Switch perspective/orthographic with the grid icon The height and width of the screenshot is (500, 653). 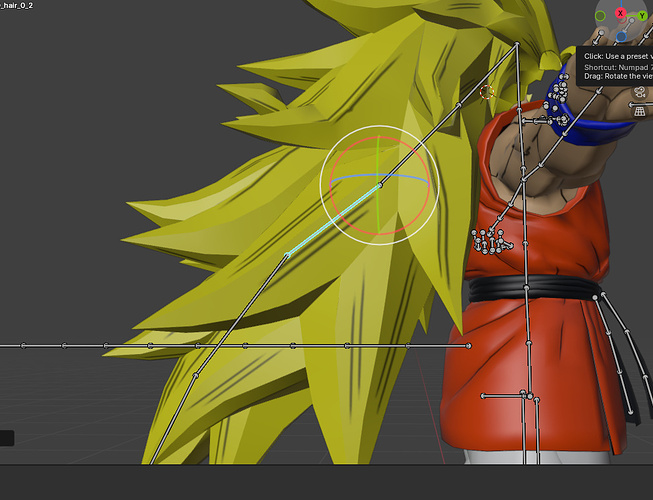(x=640, y=112)
